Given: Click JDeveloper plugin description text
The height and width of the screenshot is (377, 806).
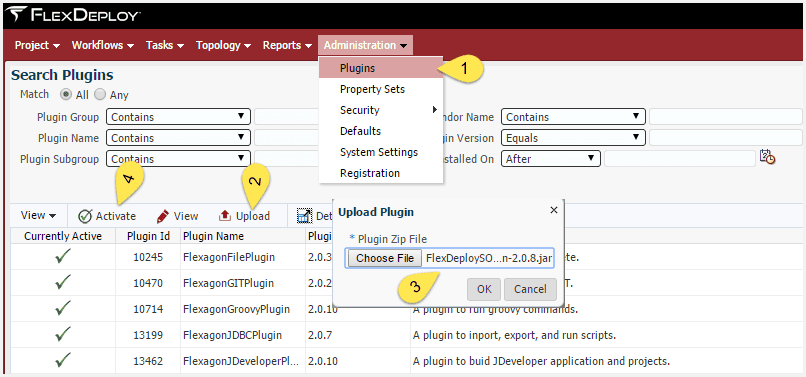Looking at the screenshot, I should pos(541,361).
